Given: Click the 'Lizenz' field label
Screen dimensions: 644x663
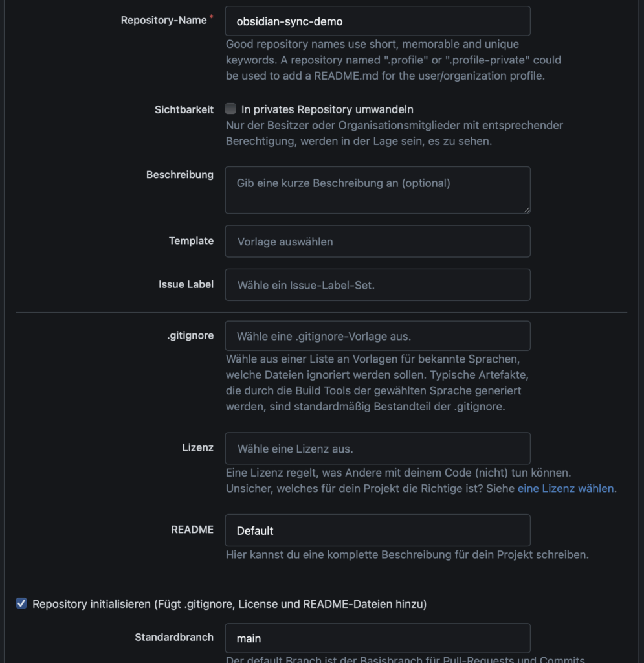Looking at the screenshot, I should pyautogui.click(x=197, y=447).
